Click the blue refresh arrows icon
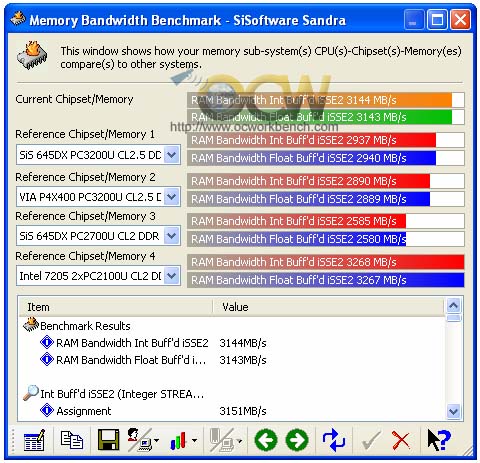The width and height of the screenshot is (480, 463). pos(333,440)
